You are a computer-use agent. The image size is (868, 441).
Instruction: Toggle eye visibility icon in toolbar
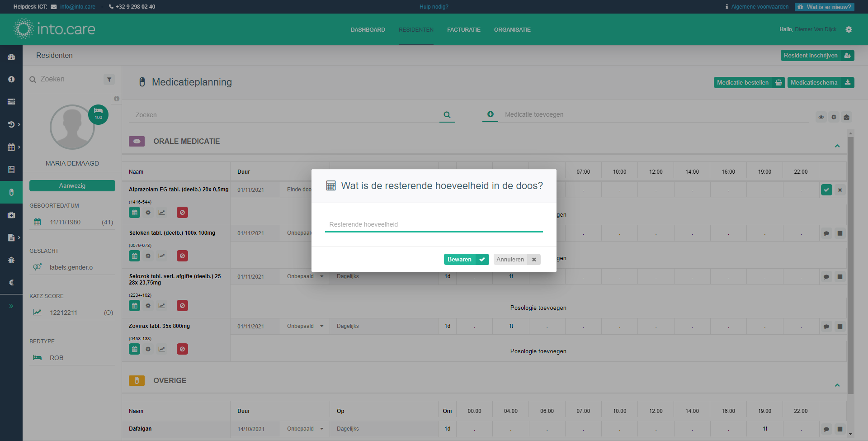coord(821,117)
